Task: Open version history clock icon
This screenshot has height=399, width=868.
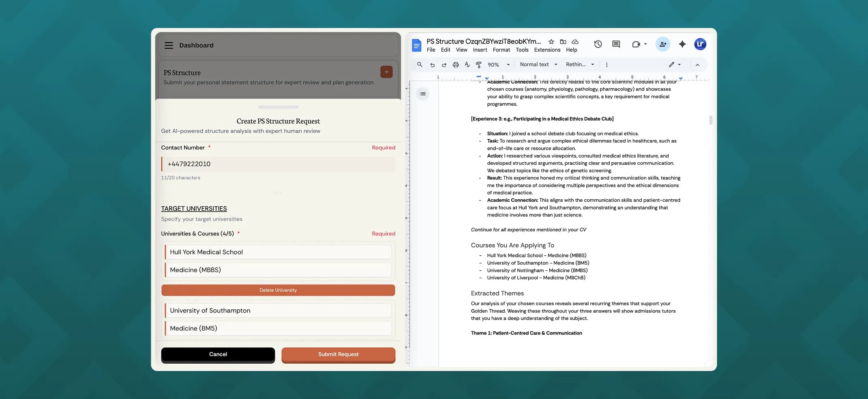Action: [x=598, y=44]
